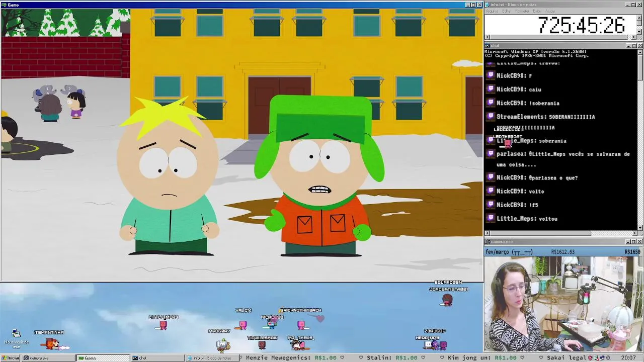
Task: Click school double doors in Game window
Action: pyautogui.click(x=279, y=105)
